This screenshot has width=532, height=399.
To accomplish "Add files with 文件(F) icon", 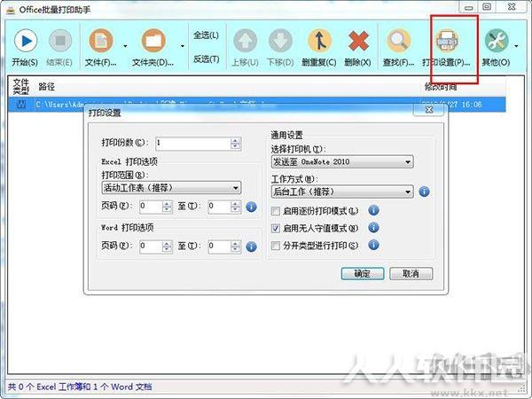I will (101, 41).
